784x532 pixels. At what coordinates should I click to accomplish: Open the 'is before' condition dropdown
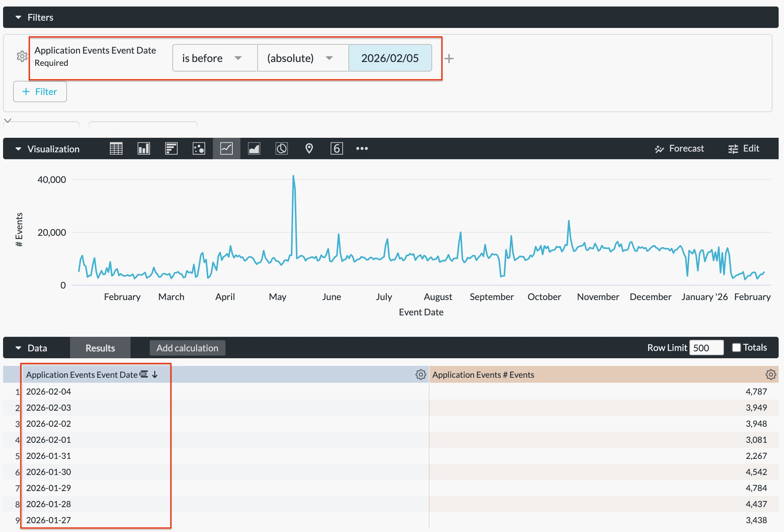[x=214, y=58]
